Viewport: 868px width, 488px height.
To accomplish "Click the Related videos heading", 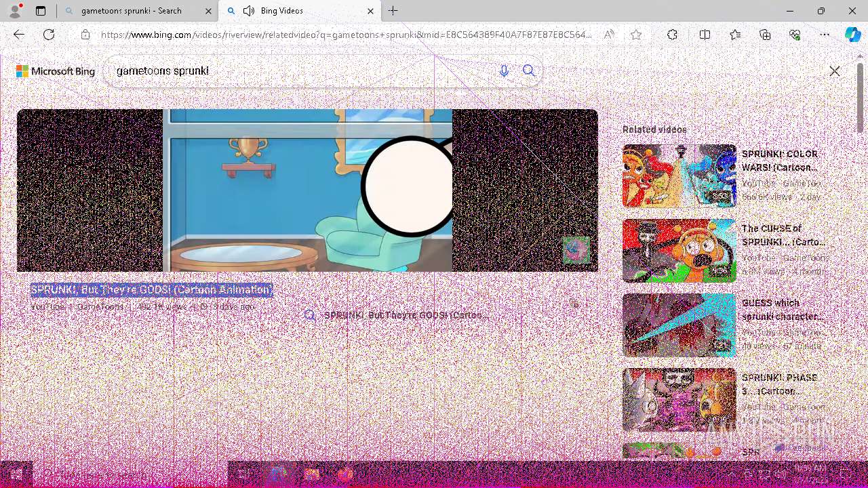I will (654, 129).
